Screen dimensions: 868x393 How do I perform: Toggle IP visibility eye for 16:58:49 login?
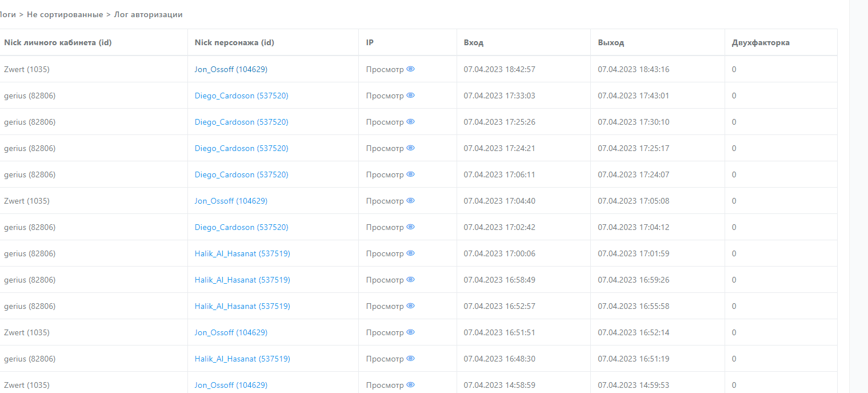coord(410,280)
